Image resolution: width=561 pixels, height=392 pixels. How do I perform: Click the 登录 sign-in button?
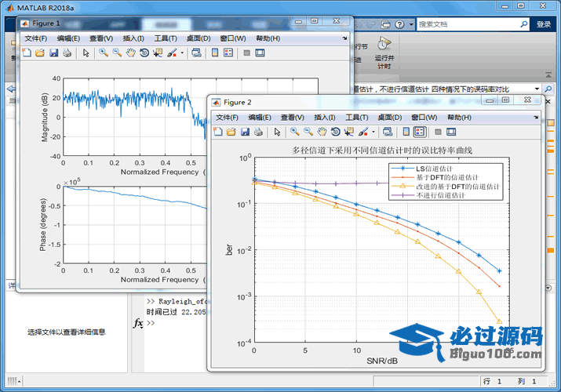click(x=544, y=24)
